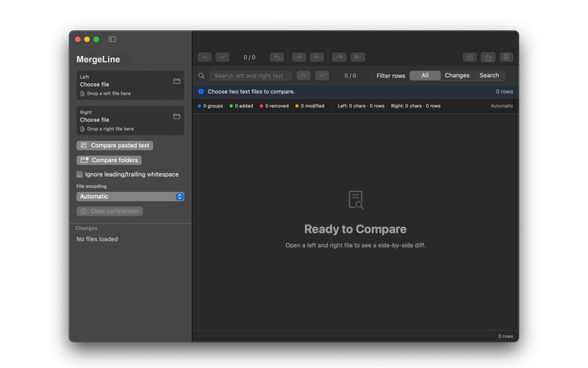The image size is (588, 368).
Task: Click the "0 modified" orange indicator
Action: coord(309,106)
